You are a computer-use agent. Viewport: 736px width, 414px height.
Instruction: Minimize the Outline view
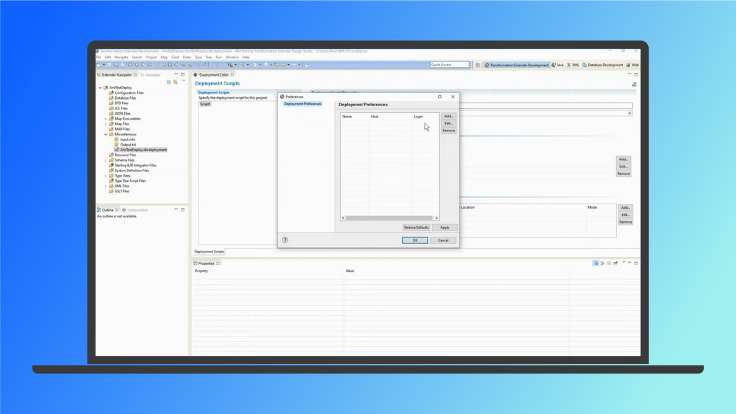coord(176,209)
